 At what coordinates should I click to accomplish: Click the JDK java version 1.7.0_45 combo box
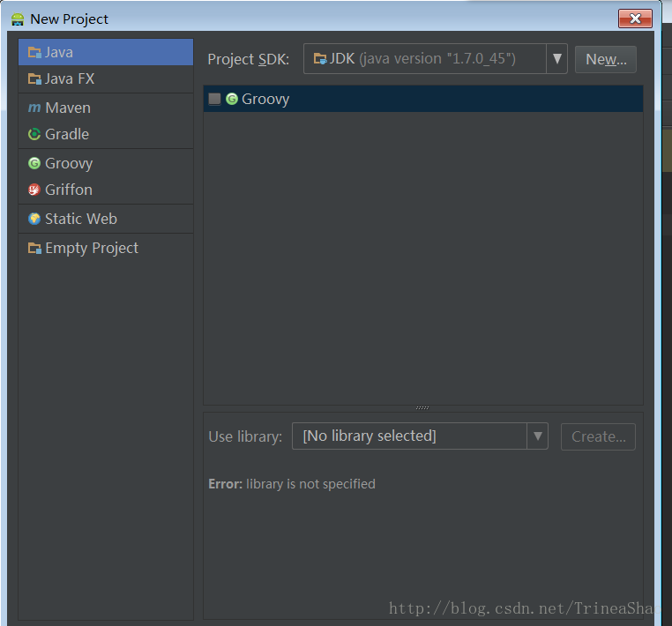pyautogui.click(x=436, y=59)
